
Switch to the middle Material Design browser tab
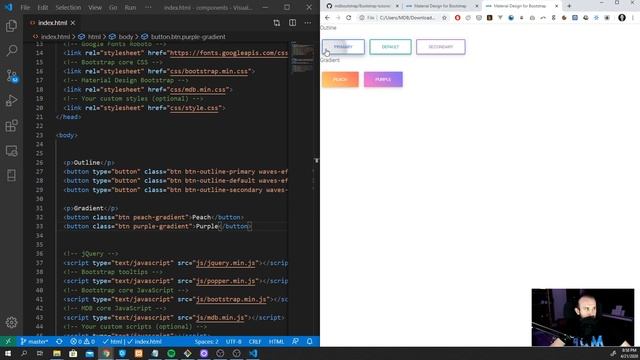pos(440,6)
